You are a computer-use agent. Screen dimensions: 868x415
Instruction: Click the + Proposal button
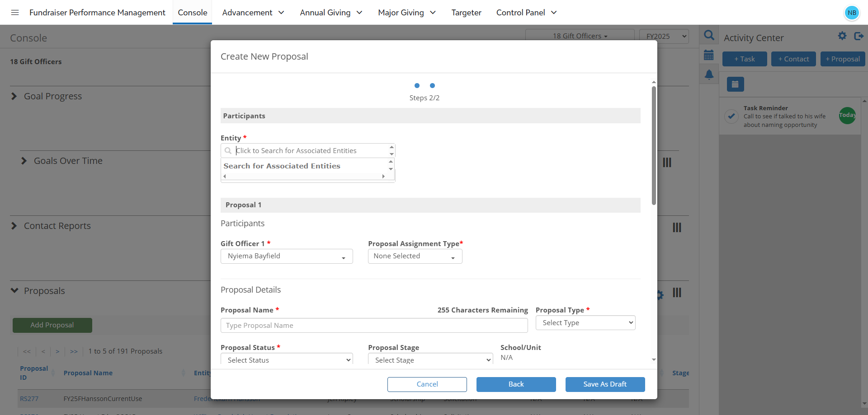coord(843,59)
